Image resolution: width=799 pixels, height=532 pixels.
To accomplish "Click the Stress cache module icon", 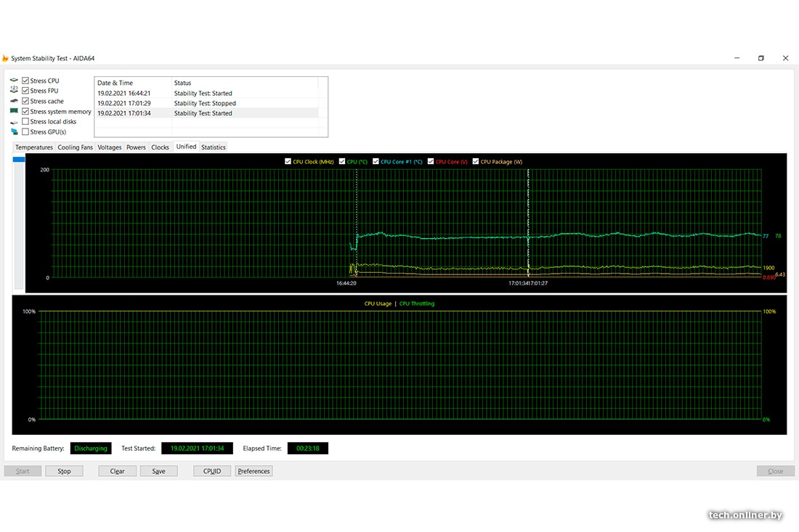I will [14, 101].
